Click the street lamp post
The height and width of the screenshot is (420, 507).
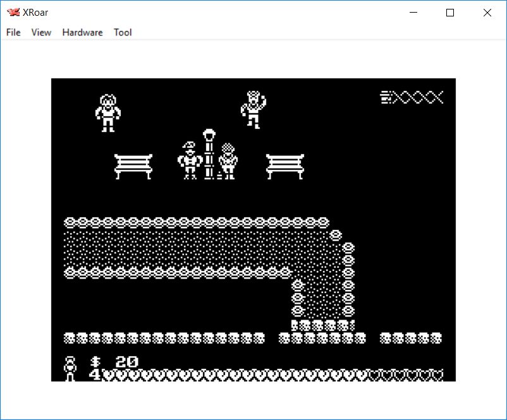209,153
